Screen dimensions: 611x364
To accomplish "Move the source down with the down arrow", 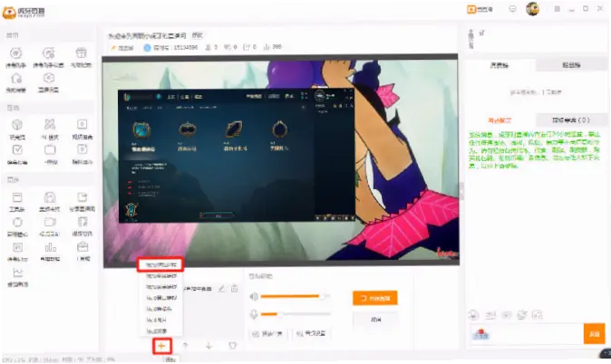I will coord(209,346).
